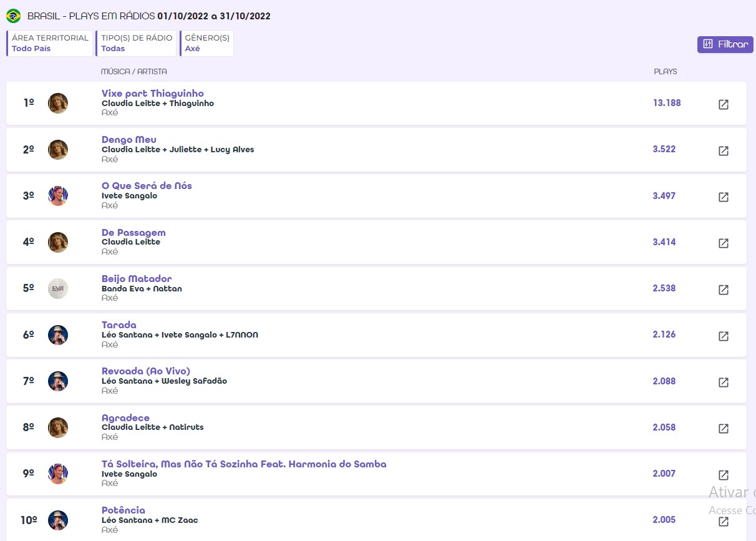This screenshot has height=541, width=756.
Task: Open the Tipo(s) de Rádio filter
Action: (136, 43)
